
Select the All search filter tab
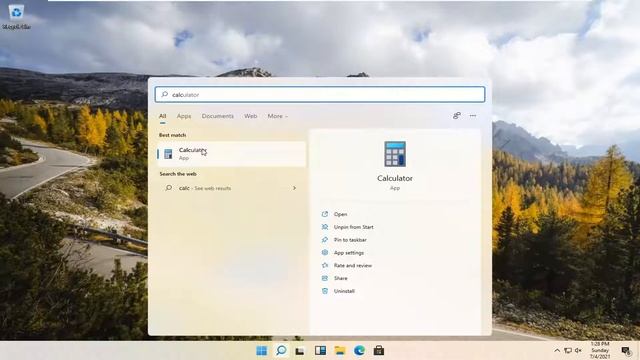[162, 116]
